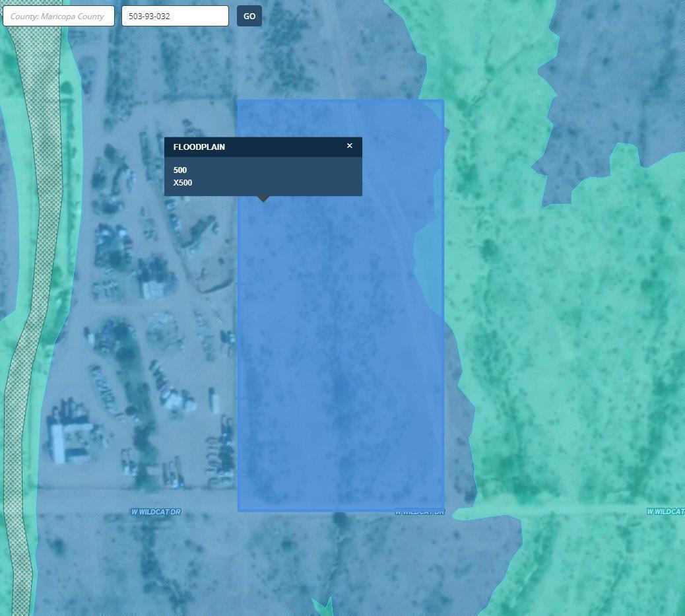
Task: Click the GO button
Action: [249, 16]
